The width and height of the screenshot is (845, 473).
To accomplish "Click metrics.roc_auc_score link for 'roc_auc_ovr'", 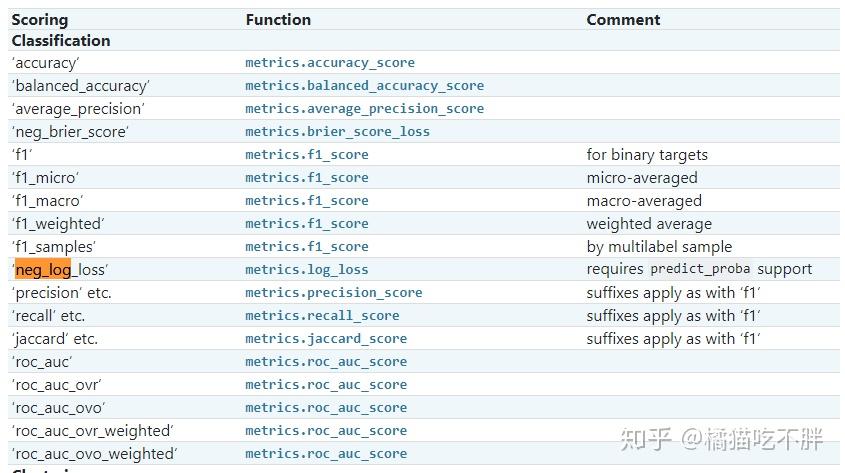I will [x=326, y=385].
